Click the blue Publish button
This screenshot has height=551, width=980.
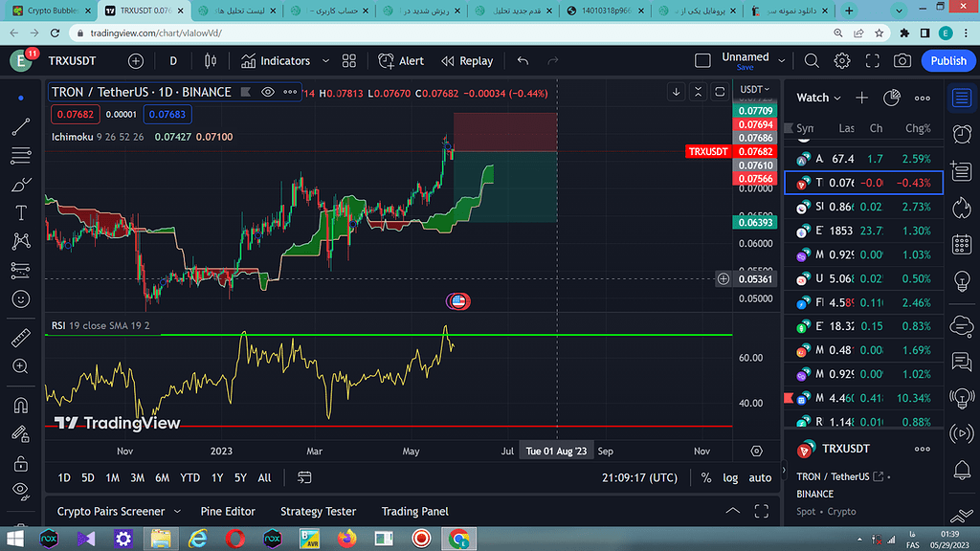pos(948,60)
